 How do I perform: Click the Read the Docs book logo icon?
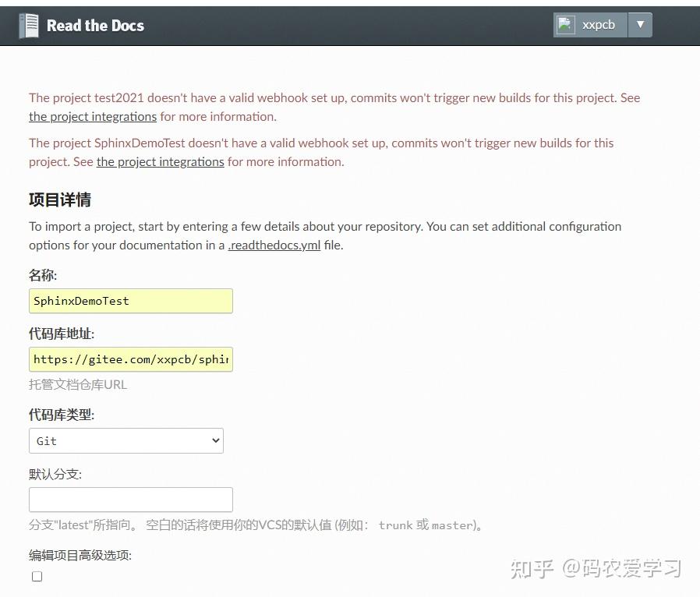(28, 24)
